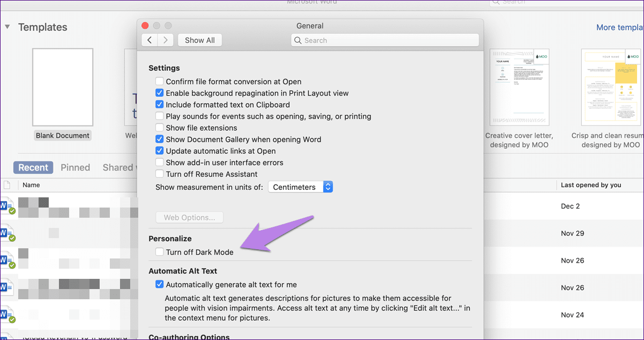Click the Nov 29 date cell
The height and width of the screenshot is (340, 644).
click(x=573, y=233)
